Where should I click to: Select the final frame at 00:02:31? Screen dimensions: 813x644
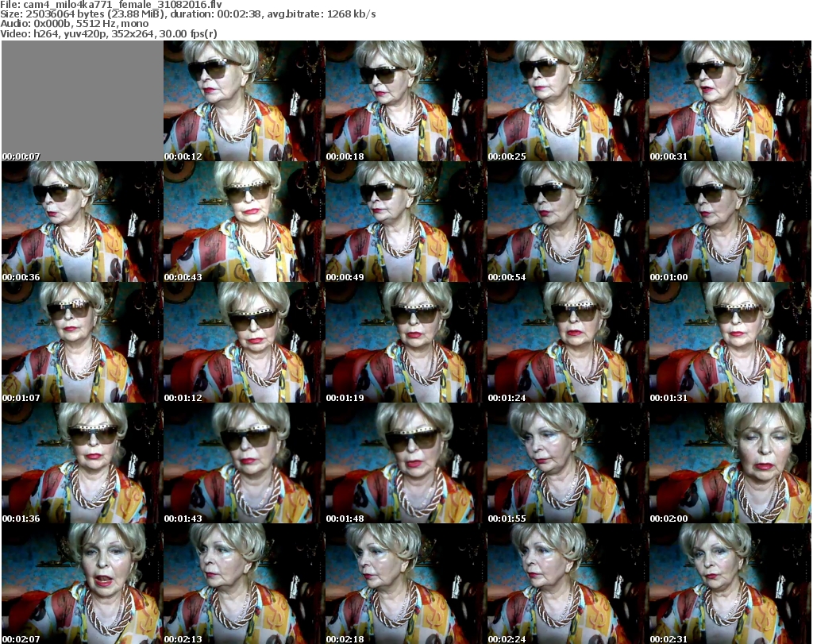click(730, 584)
